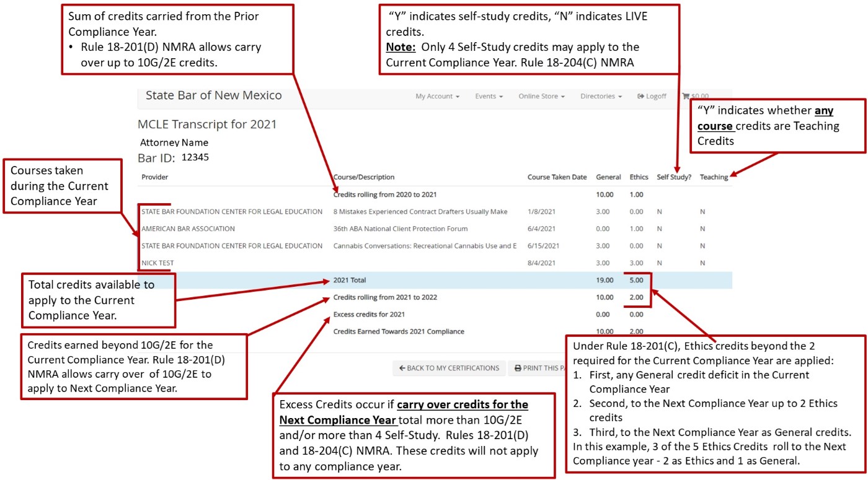
Task: Select the Directories menu item
Action: 598,96
